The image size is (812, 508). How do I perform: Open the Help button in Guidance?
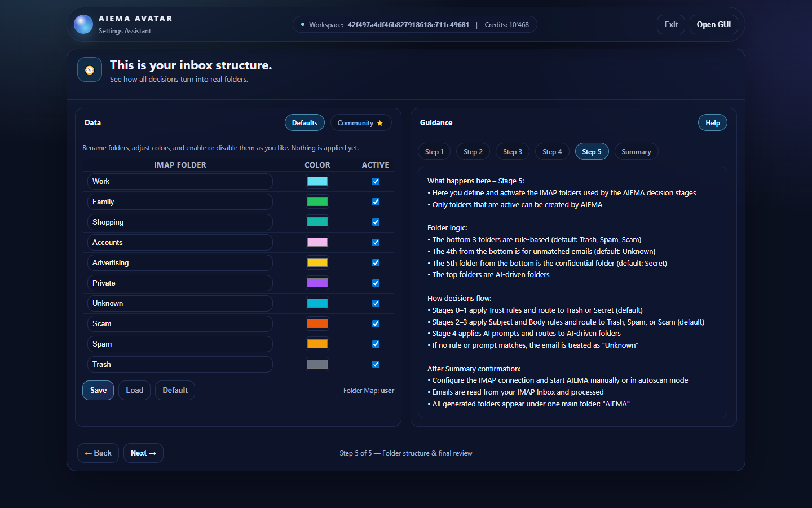[712, 123]
